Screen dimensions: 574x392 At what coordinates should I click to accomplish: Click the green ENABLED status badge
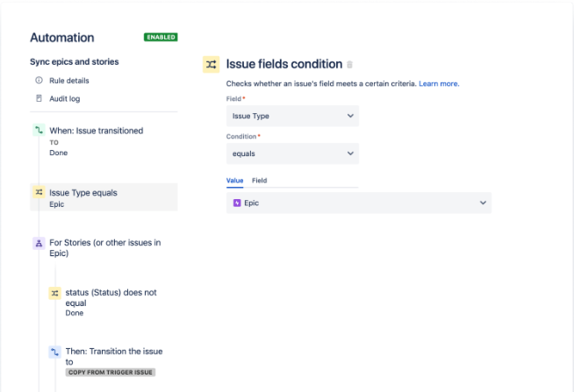point(161,38)
